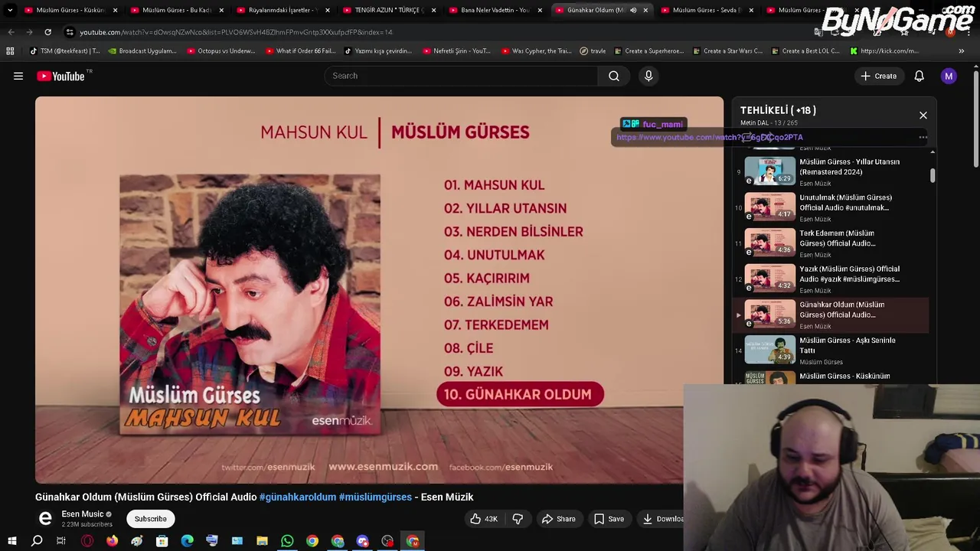
Task: Play Terk Edemem Official Audio from playlist
Action: [831, 243]
